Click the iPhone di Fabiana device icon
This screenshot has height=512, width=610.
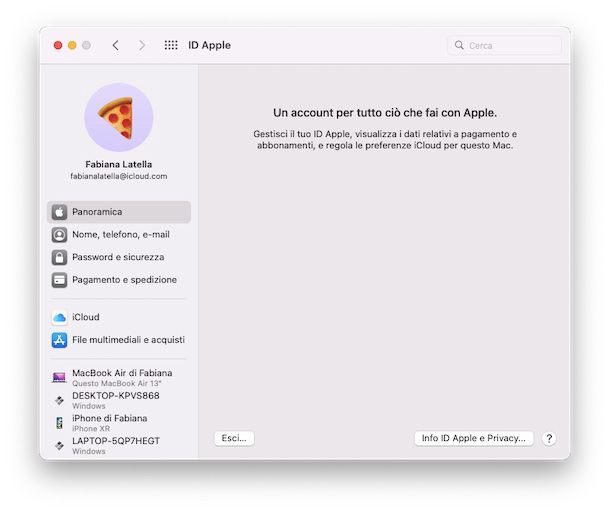coord(59,423)
